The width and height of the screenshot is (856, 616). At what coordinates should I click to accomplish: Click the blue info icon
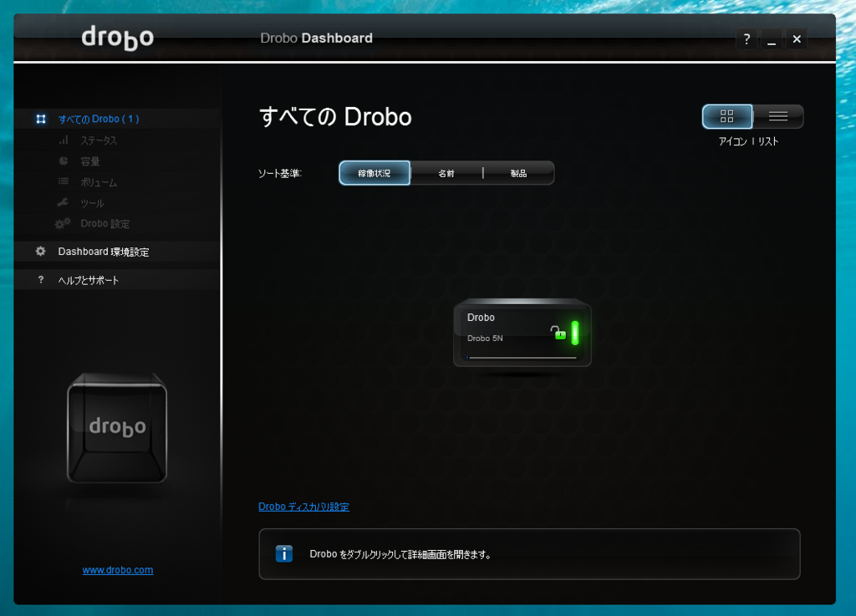click(284, 554)
